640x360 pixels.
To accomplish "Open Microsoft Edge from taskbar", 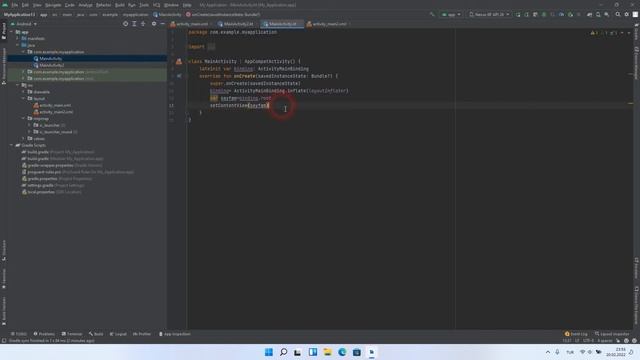I will pos(342,352).
